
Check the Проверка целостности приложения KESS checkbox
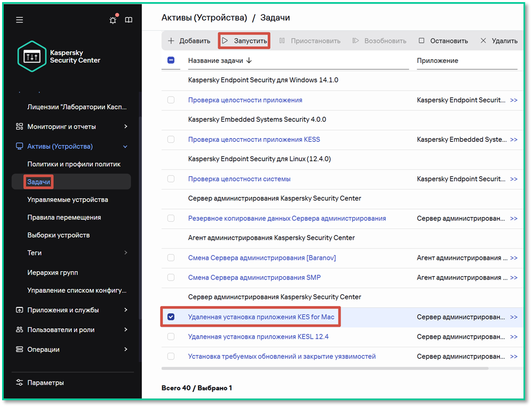pyautogui.click(x=171, y=139)
